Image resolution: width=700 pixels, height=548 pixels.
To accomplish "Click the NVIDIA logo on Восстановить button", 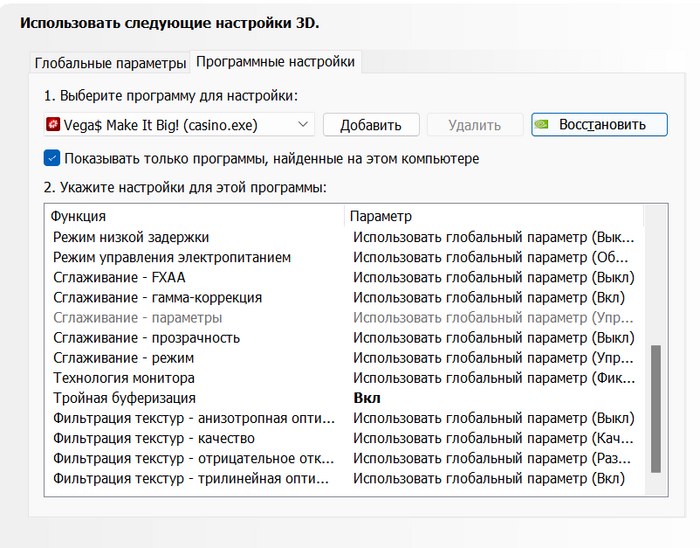I will [x=542, y=125].
